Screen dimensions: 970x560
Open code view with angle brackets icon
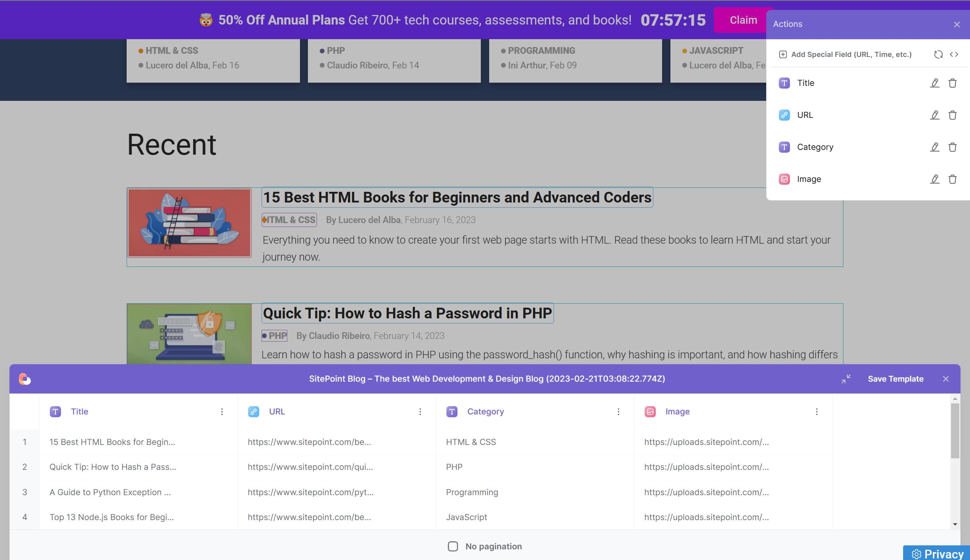tap(954, 55)
